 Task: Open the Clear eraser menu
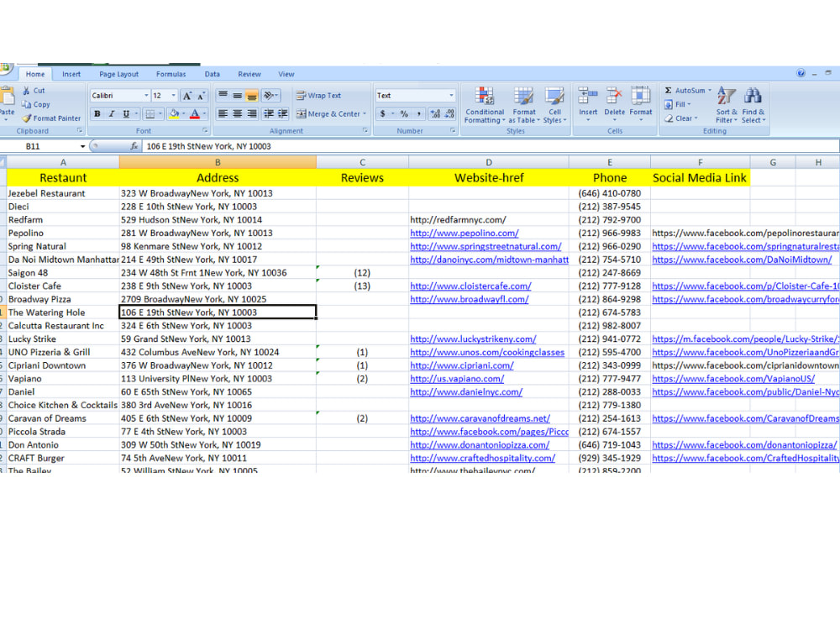681,118
